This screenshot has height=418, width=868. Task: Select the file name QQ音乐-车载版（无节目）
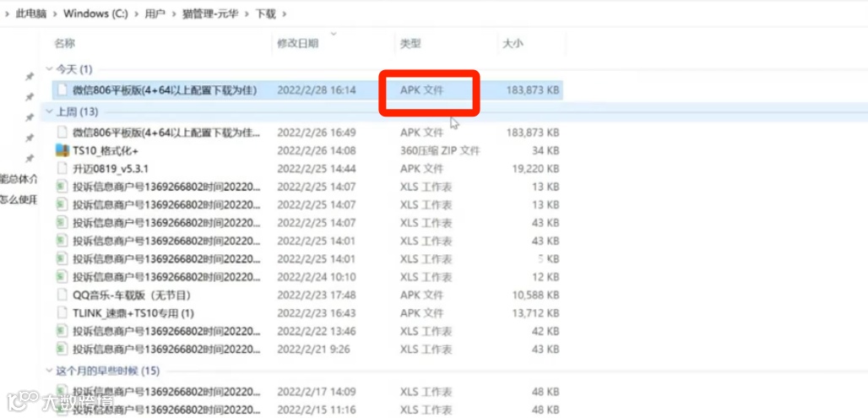tap(132, 295)
